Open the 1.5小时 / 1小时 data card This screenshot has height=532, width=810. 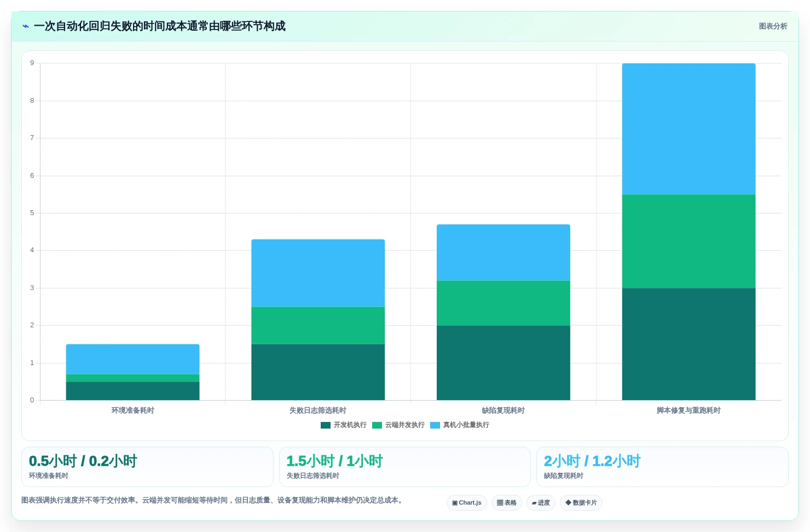(x=405, y=467)
